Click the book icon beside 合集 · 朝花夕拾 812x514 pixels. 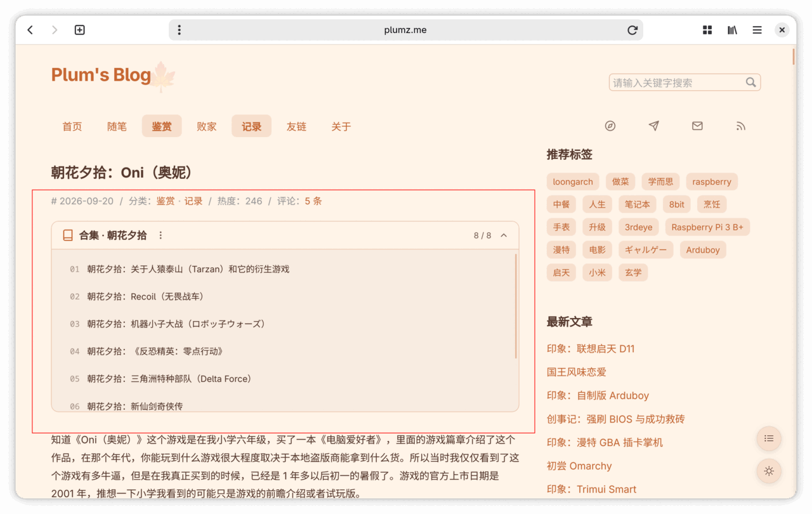pos(68,235)
